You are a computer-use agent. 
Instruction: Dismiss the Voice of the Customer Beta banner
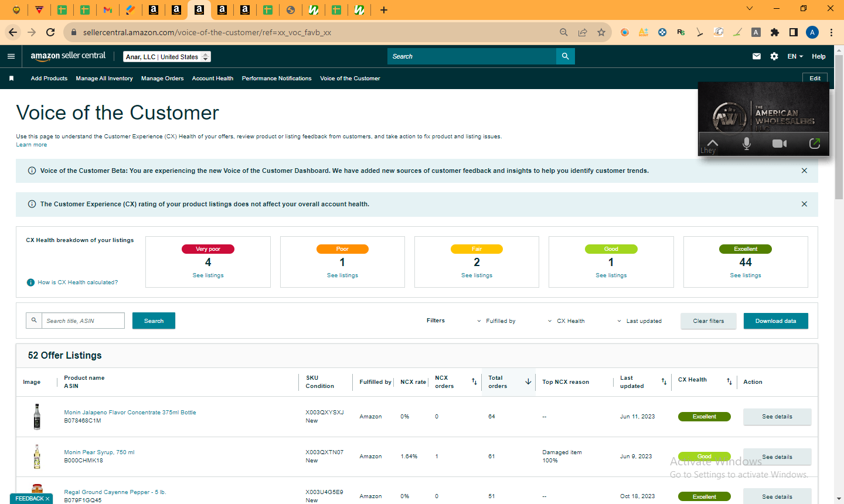[x=804, y=171]
